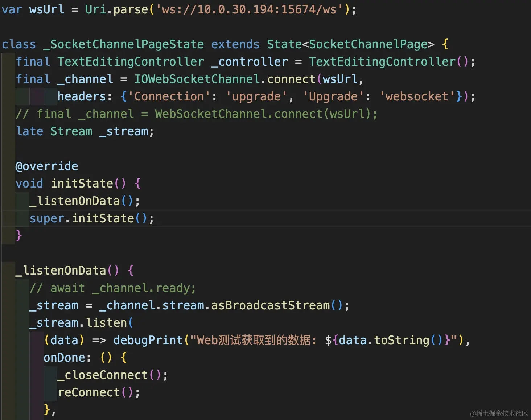Click the _listenOnData(); call inside initState
Screen dimensions: 531x420
pyautogui.click(x=85, y=201)
